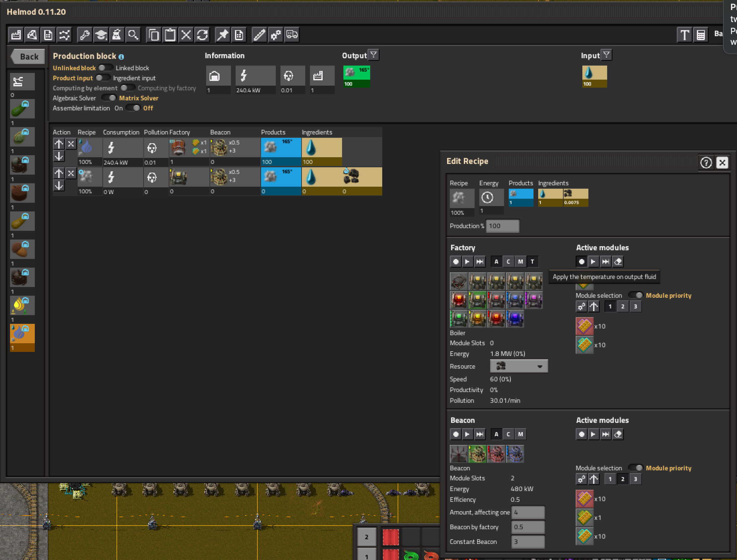Viewport: 737px width, 560px height.
Task: Toggle Unlinked/Linked block switch
Action: point(105,68)
